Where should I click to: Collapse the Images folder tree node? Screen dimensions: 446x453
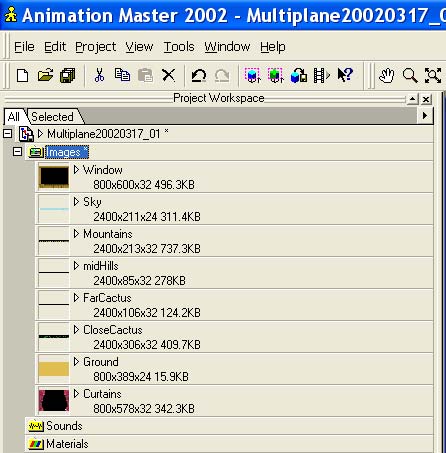[17, 152]
